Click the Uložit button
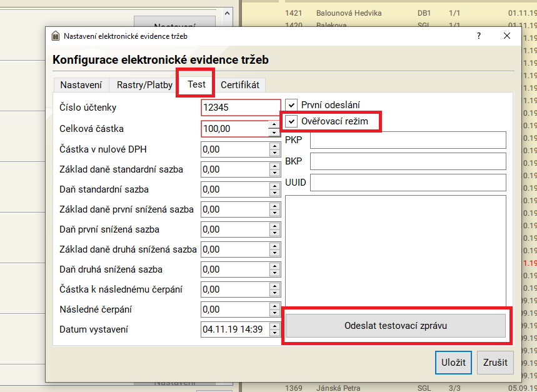 (x=453, y=363)
